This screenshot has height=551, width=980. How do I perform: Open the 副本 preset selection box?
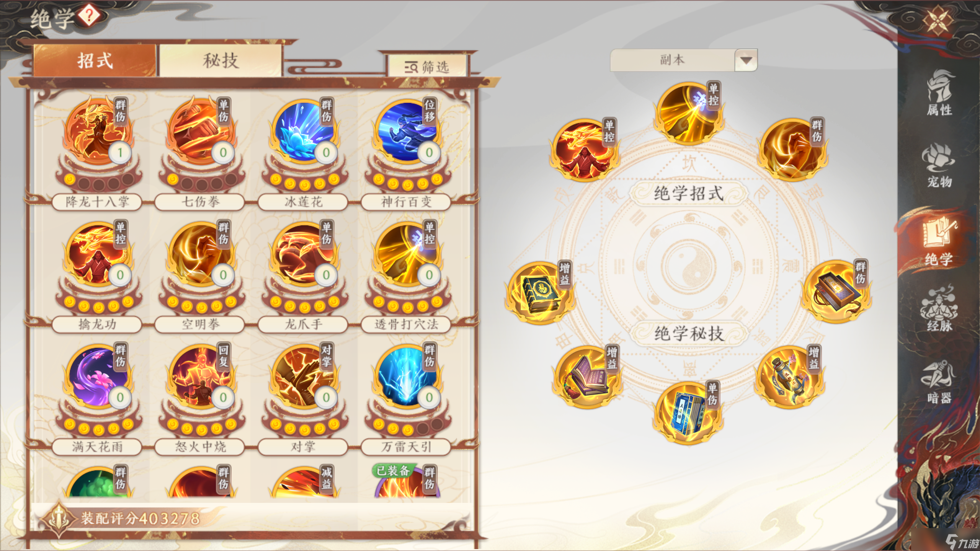click(x=683, y=60)
